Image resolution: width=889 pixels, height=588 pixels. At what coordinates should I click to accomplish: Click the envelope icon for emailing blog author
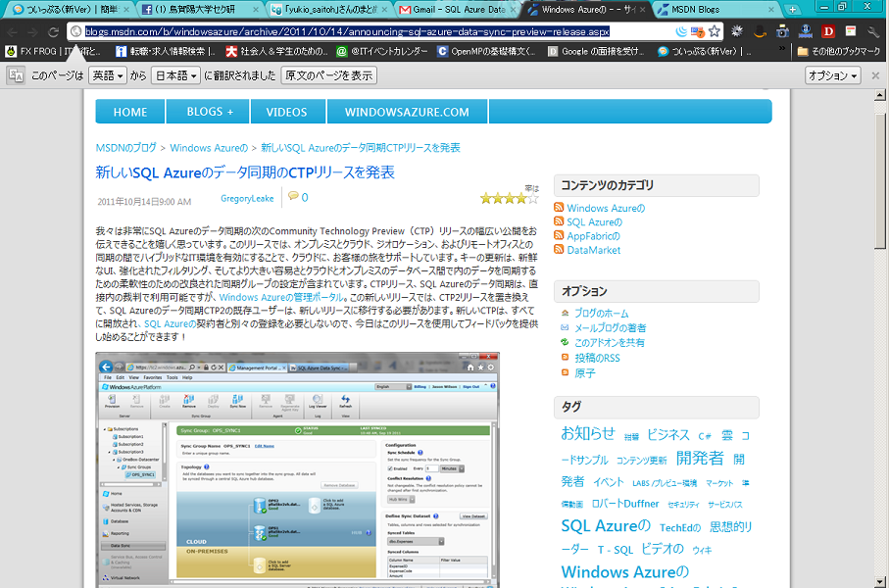click(565, 328)
